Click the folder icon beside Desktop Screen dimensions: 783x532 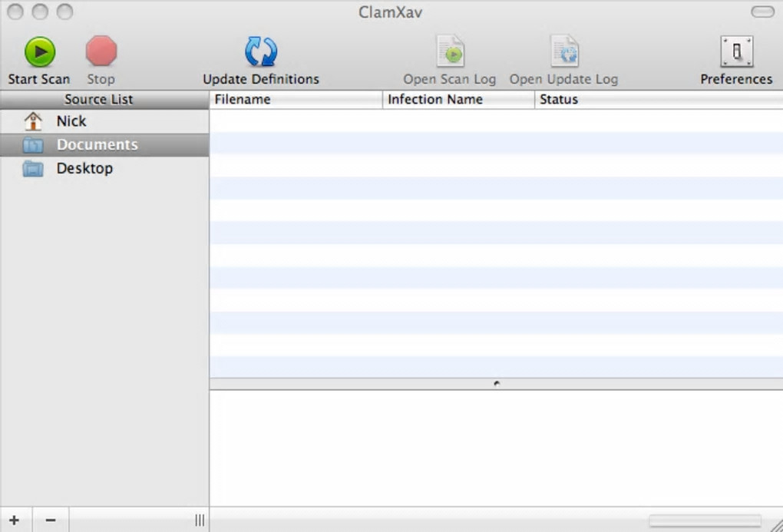(x=33, y=169)
